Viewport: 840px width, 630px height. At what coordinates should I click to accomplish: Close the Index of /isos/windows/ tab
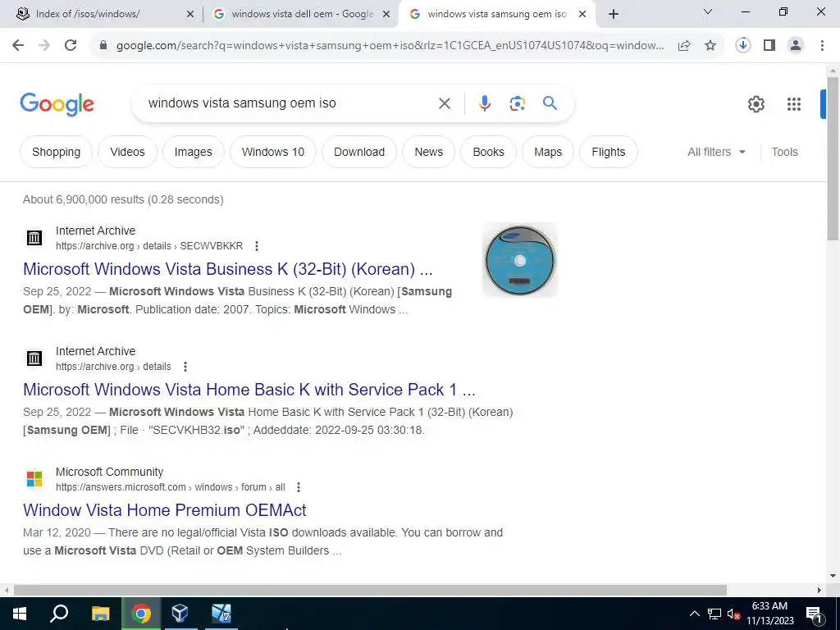[190, 15]
